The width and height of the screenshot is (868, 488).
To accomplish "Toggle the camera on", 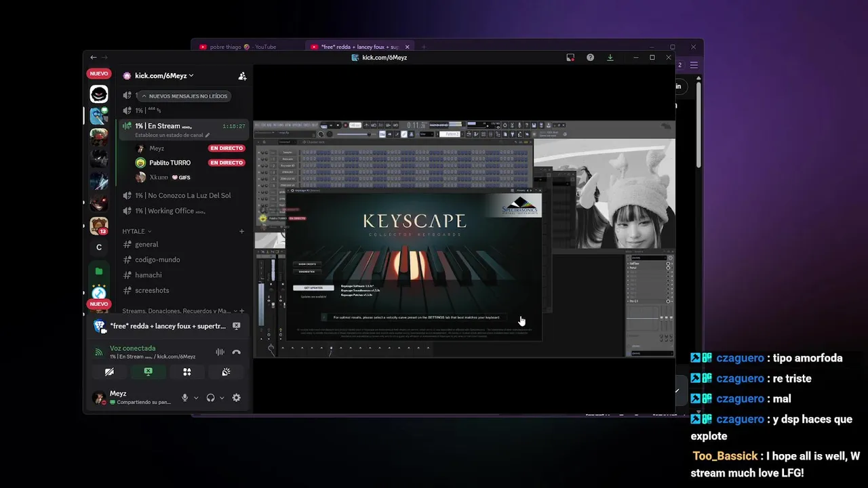I will pos(109,372).
